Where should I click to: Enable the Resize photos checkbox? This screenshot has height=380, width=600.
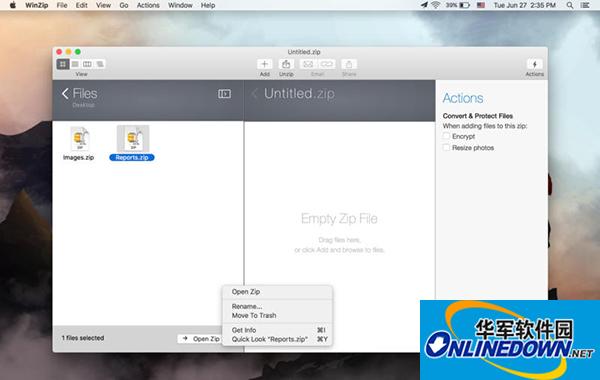(446, 148)
